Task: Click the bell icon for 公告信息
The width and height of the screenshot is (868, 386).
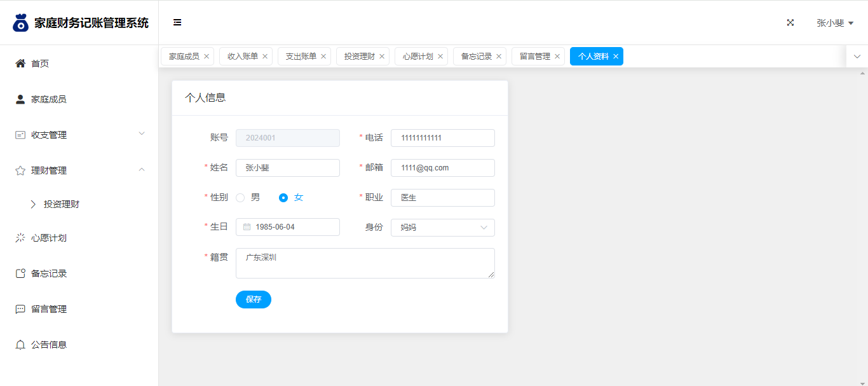Action: 20,345
